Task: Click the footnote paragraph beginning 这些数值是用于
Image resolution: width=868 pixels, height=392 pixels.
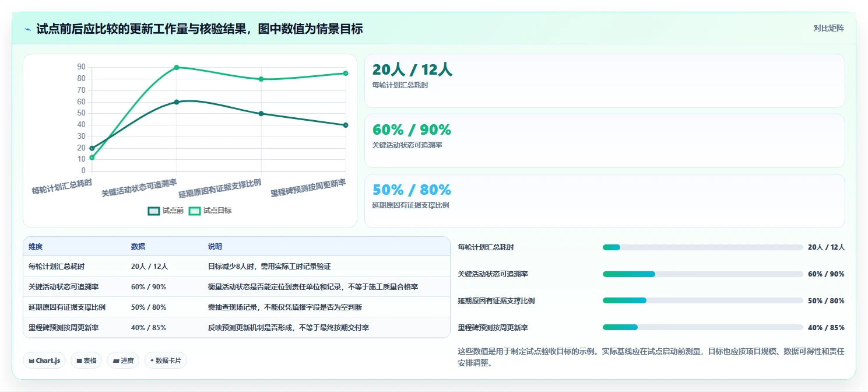Action: [x=651, y=357]
